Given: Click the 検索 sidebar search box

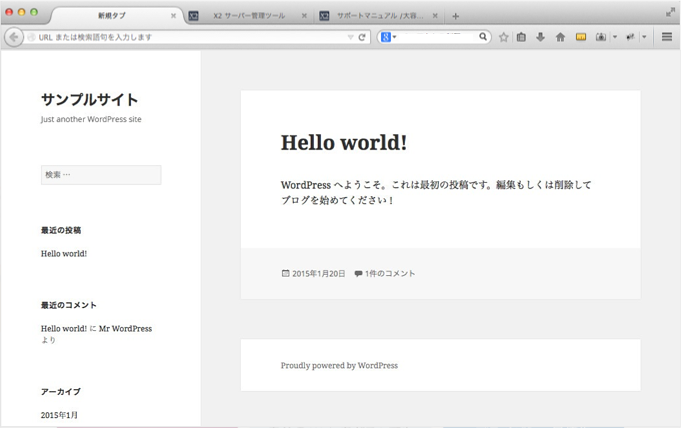Looking at the screenshot, I should click(x=101, y=175).
